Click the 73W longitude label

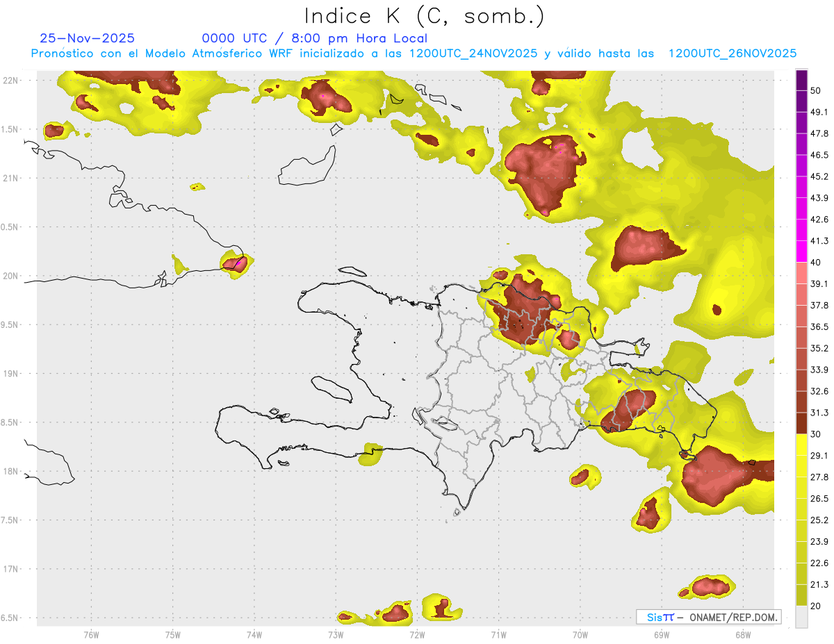(x=336, y=634)
